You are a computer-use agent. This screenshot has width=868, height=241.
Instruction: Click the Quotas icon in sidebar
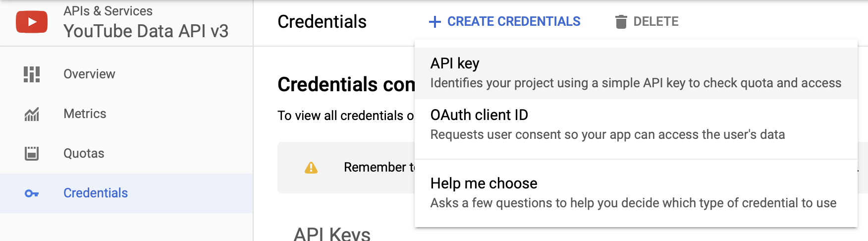[x=32, y=153]
